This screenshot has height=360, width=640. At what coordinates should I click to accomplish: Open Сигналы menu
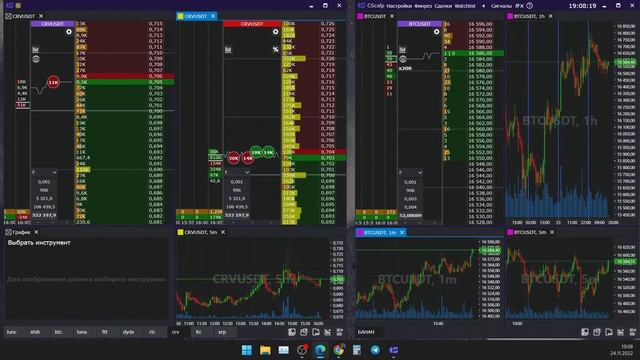(x=501, y=6)
